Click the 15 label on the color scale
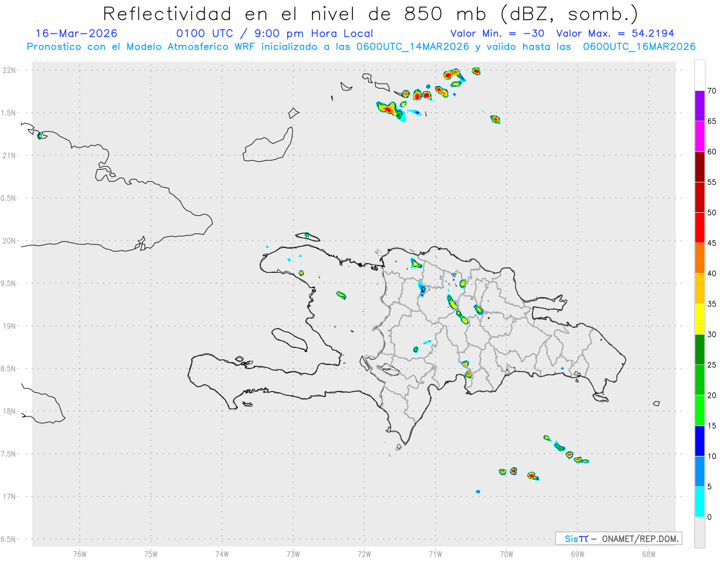Viewport: 728px width, 562px height. pos(712,426)
